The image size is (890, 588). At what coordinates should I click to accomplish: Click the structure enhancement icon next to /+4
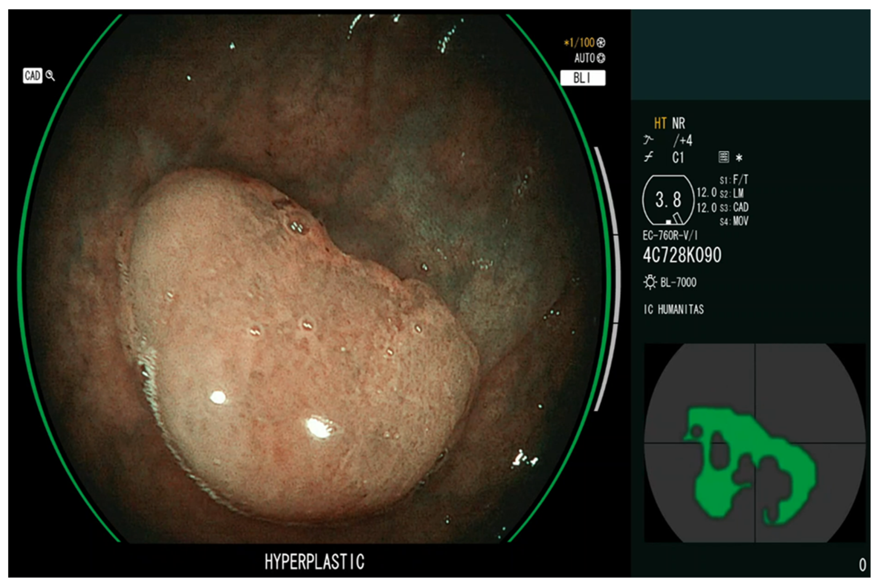click(x=648, y=140)
